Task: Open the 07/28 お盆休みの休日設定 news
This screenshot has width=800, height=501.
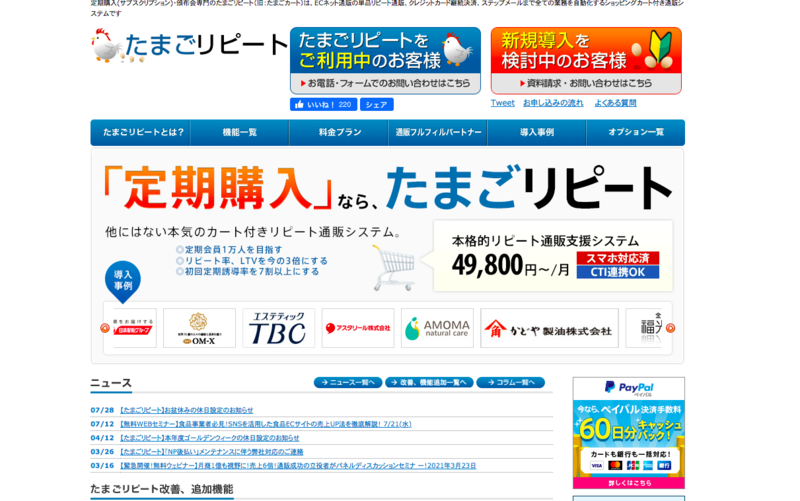Action: (187, 410)
